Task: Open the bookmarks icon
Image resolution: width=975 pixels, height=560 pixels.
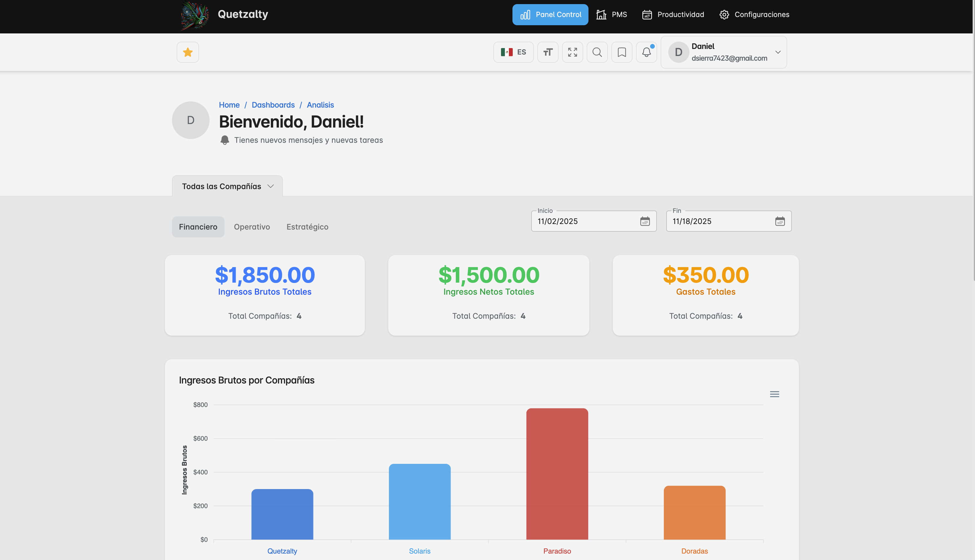Action: pos(622,52)
